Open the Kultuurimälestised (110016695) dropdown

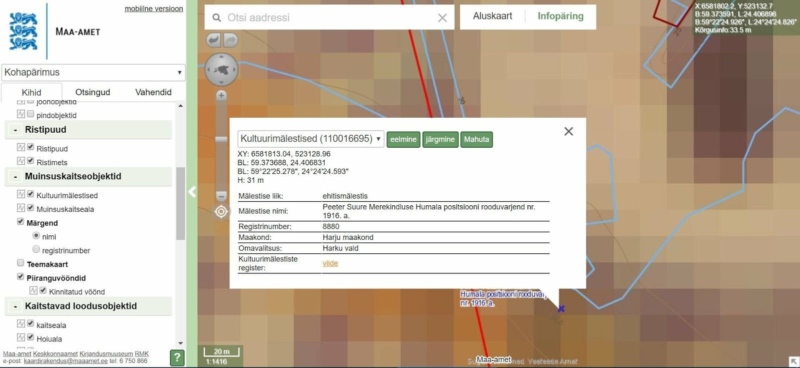click(311, 139)
